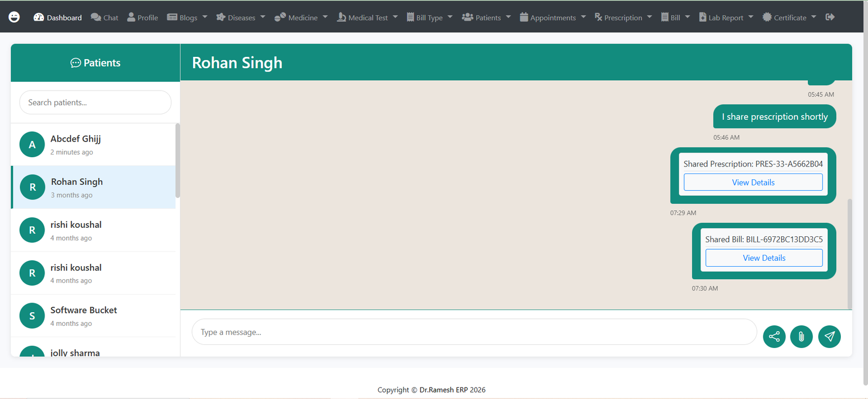This screenshot has width=868, height=399.
Task: Select jolly sharma patient
Action: 93,347
